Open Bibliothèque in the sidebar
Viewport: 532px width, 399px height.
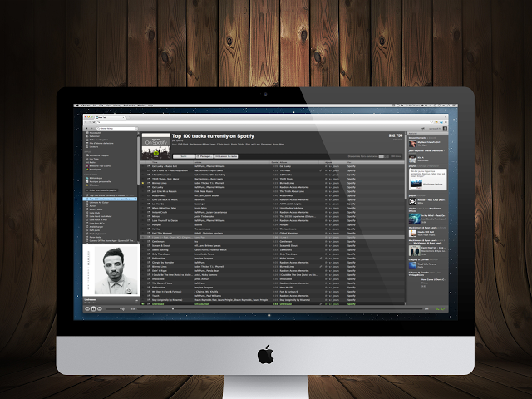click(96, 178)
